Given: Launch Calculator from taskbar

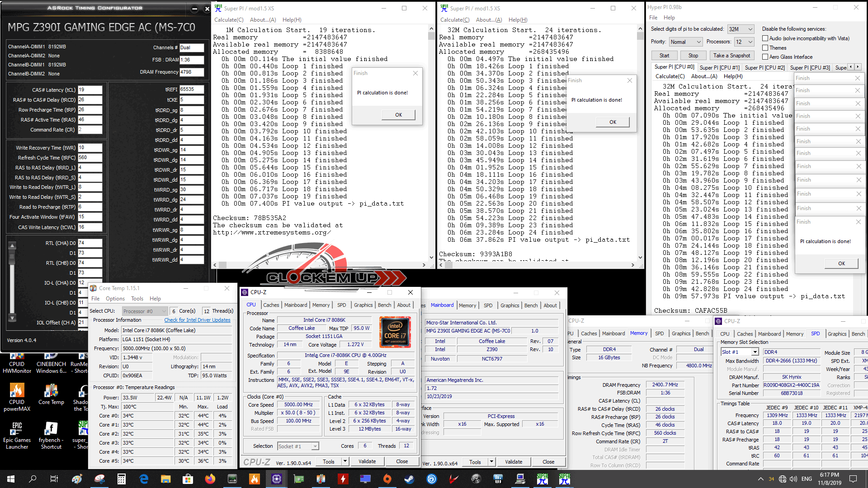Looking at the screenshot, I should coord(121,479).
